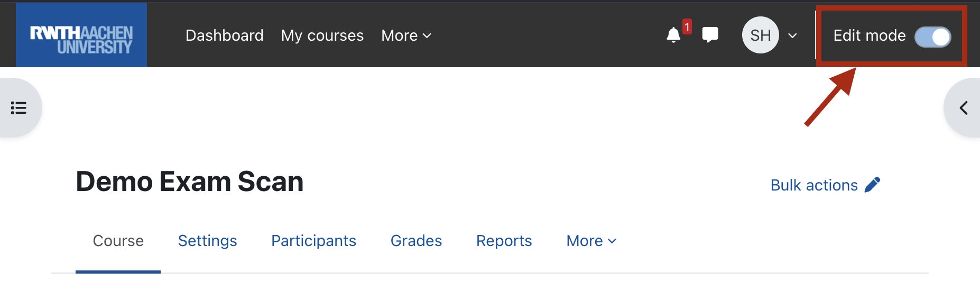Image resolution: width=980 pixels, height=290 pixels.
Task: Open the Reports tab
Action: point(504,241)
